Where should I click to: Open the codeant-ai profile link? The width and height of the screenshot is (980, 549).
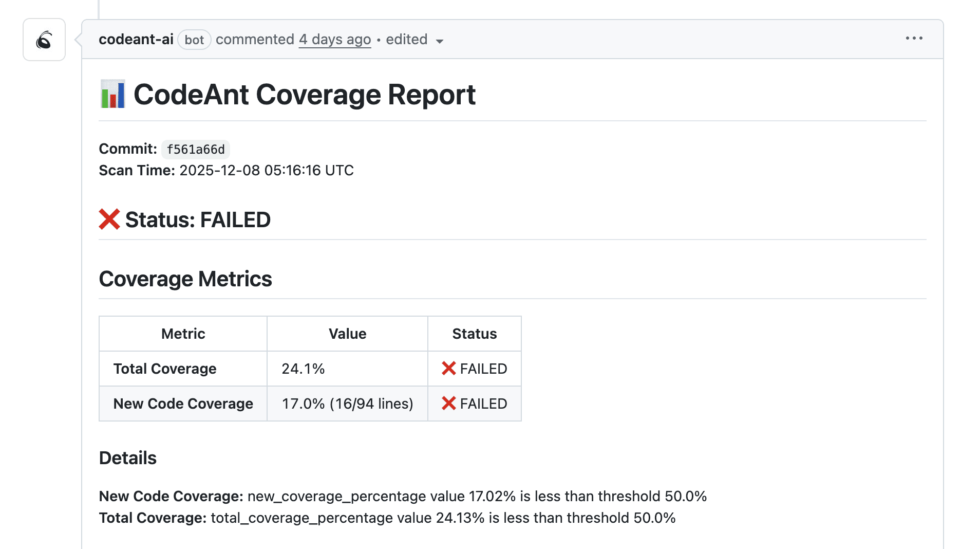136,39
